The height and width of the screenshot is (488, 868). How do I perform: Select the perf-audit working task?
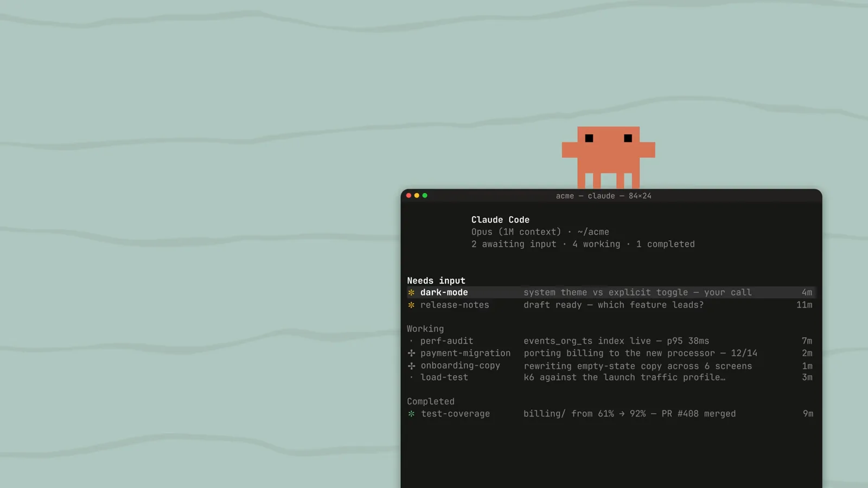tap(611, 341)
